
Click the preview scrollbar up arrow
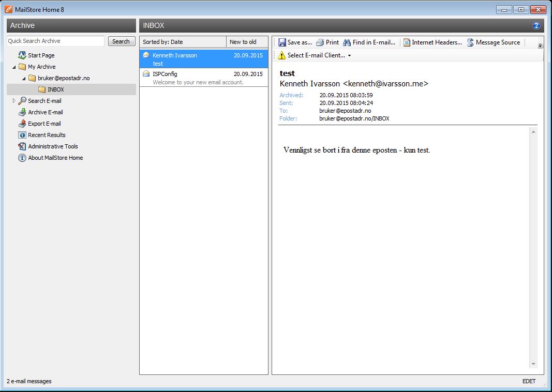[x=533, y=132]
